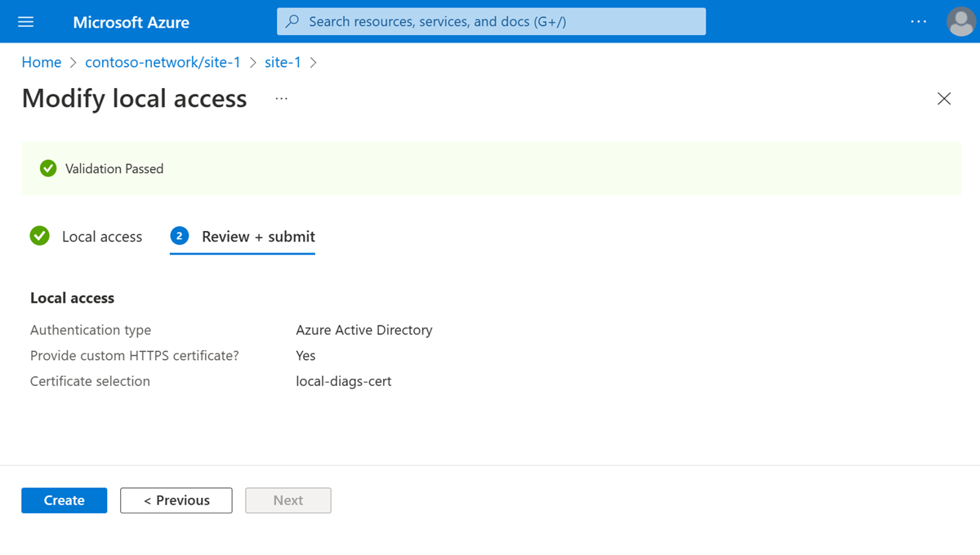This screenshot has height=555, width=980.
Task: Open the ellipsis menu beside Modify local access
Action: [x=281, y=98]
